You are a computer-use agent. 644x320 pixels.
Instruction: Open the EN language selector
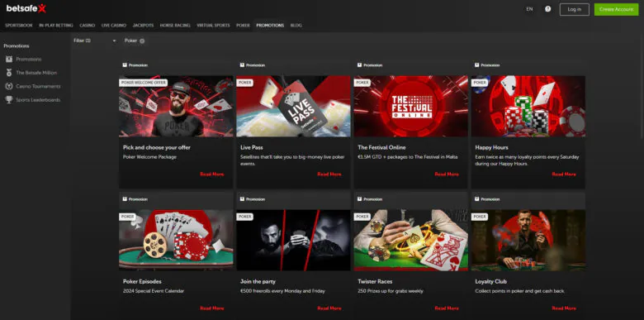tap(529, 9)
